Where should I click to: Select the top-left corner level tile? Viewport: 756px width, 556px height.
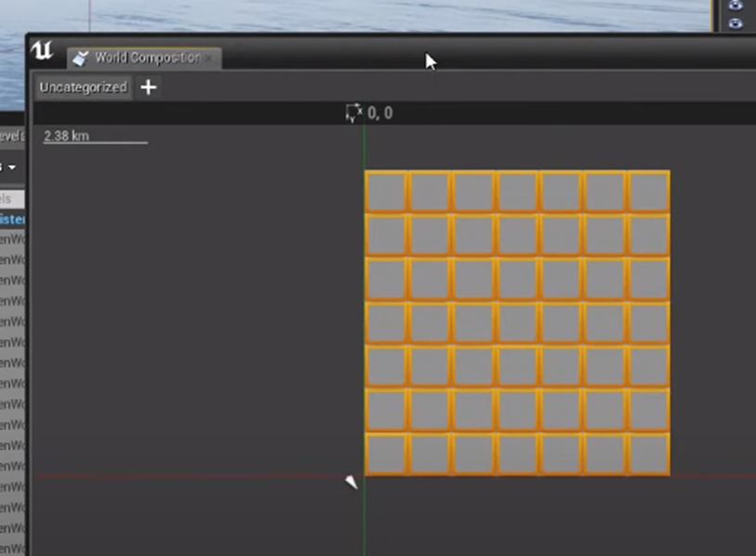386,192
